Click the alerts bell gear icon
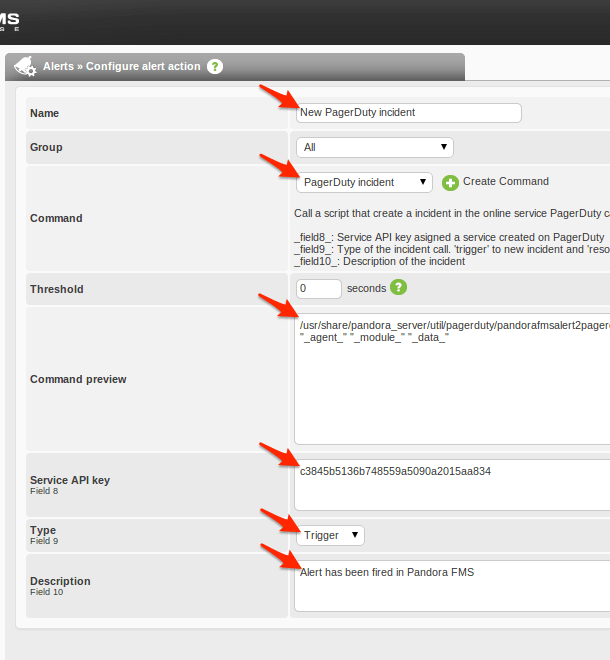Viewport: 610px width, 660px height. (x=25, y=67)
